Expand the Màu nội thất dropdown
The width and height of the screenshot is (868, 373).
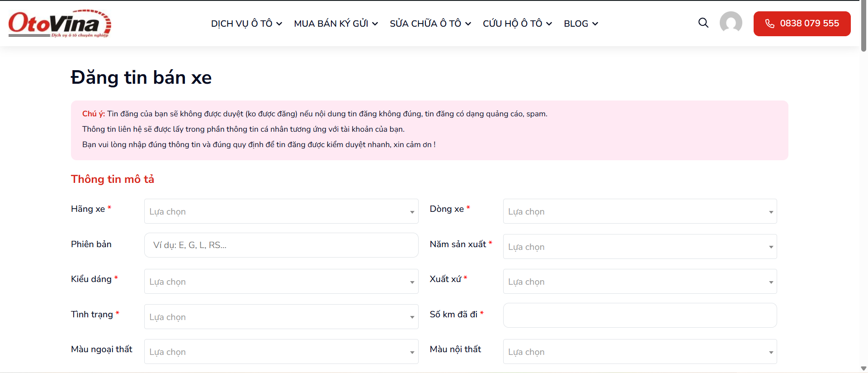[x=639, y=352]
